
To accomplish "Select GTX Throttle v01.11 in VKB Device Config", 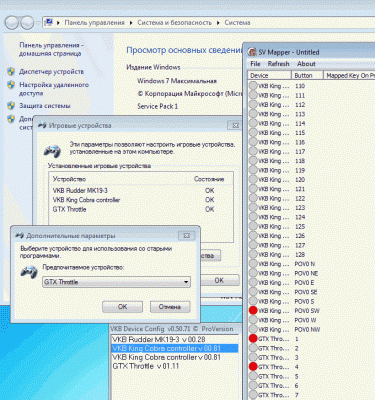I will point(146,366).
